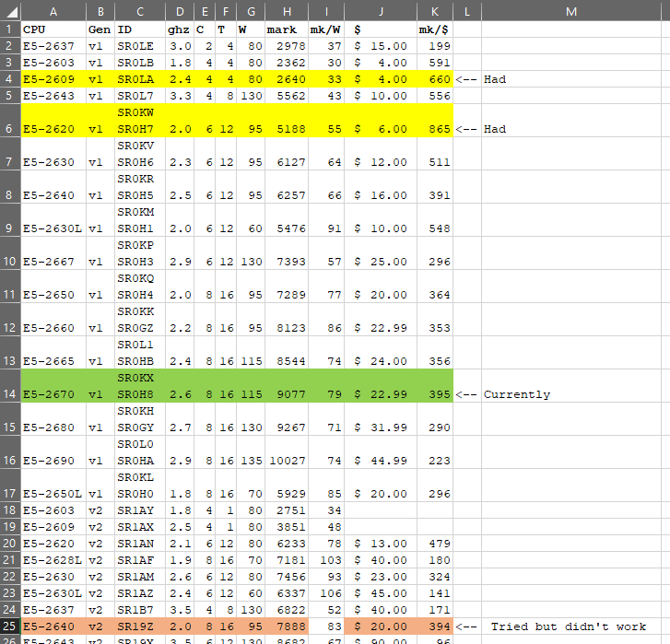Select the cell containing E5-2628L

53,560
